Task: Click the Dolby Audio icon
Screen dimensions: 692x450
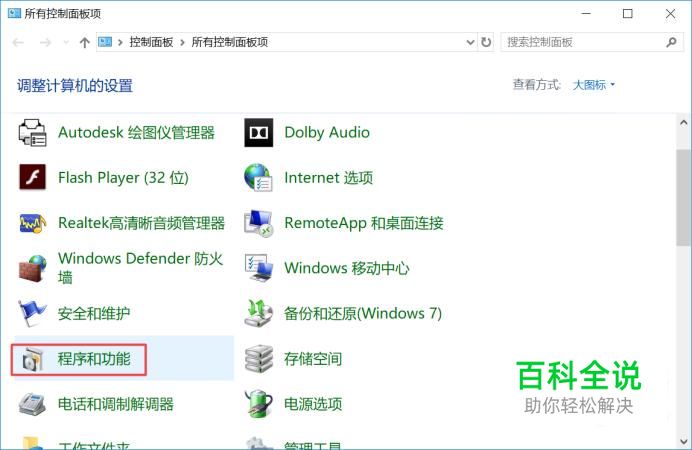Action: tap(259, 132)
